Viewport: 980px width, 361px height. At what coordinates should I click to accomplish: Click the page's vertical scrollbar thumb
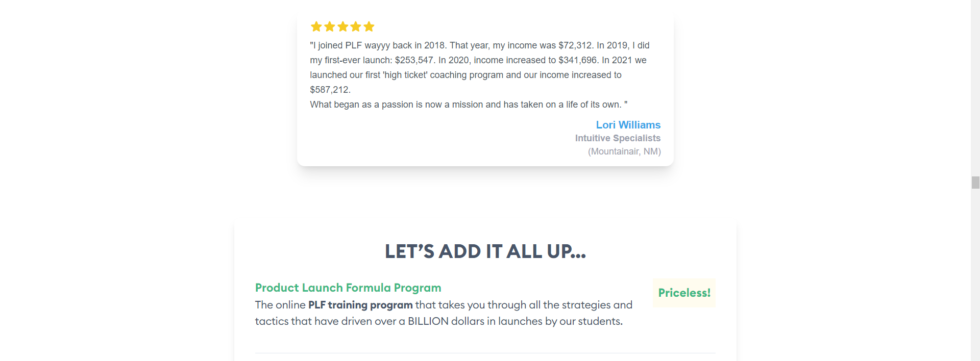pos(975,183)
